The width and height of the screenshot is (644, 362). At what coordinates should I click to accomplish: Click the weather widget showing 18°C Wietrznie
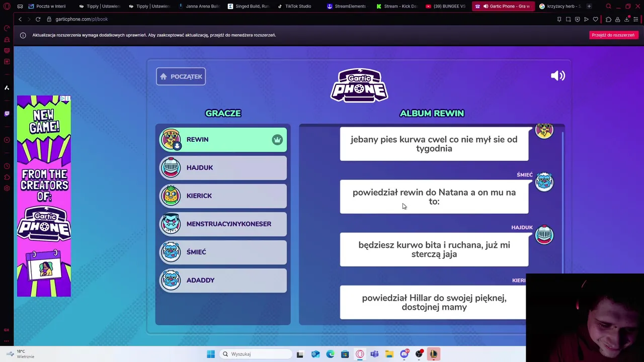pos(20,354)
